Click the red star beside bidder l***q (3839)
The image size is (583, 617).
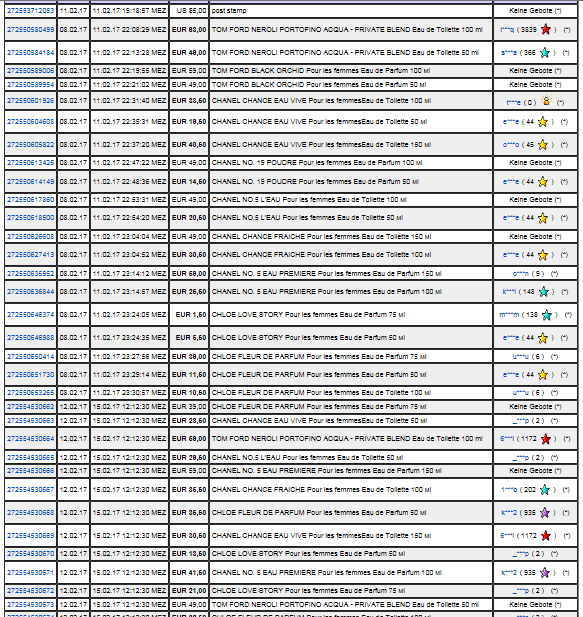point(546,30)
